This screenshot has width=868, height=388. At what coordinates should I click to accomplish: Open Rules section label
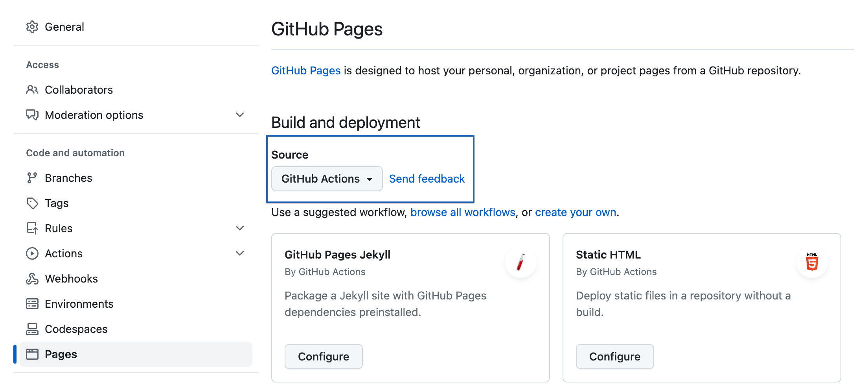[x=59, y=228]
